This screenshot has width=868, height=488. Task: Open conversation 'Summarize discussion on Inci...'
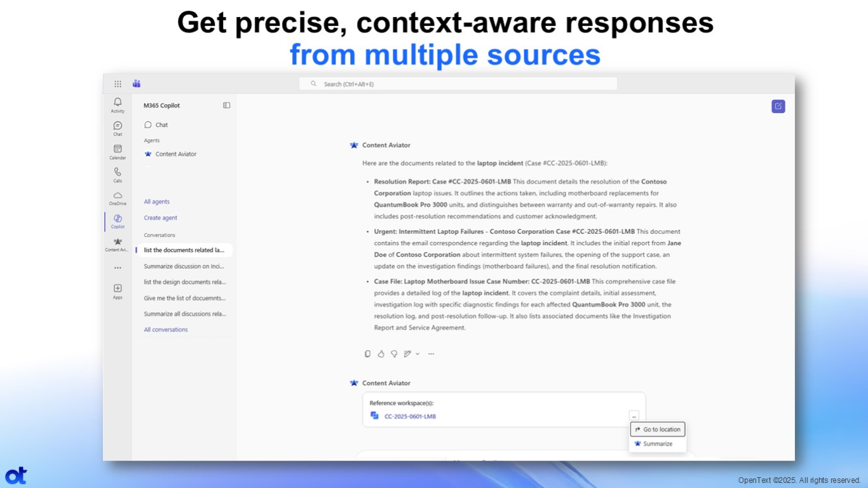tap(184, 266)
